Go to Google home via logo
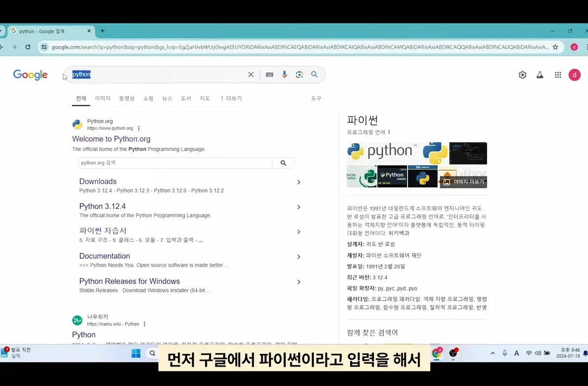Screen dimensions: 588x386 point(30,75)
